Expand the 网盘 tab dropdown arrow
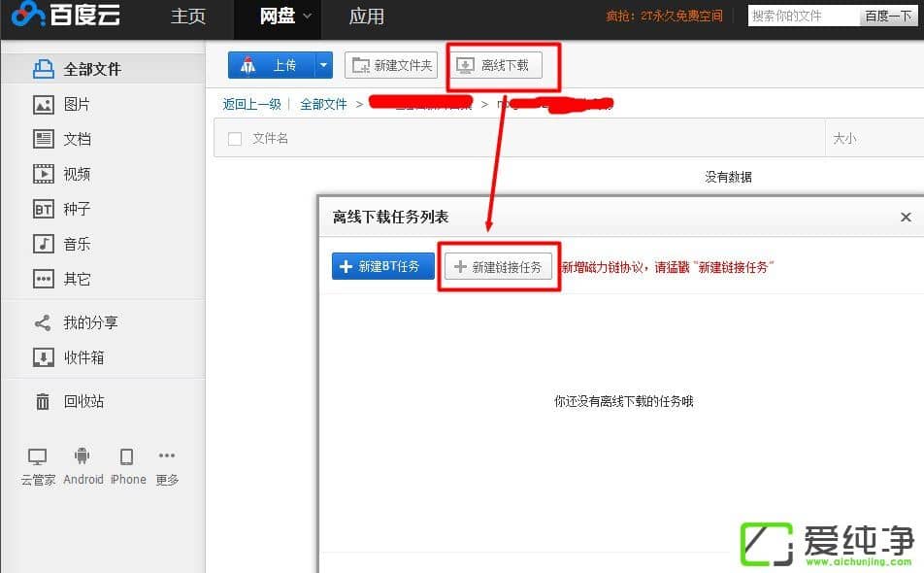The width and height of the screenshot is (924, 573). [308, 16]
